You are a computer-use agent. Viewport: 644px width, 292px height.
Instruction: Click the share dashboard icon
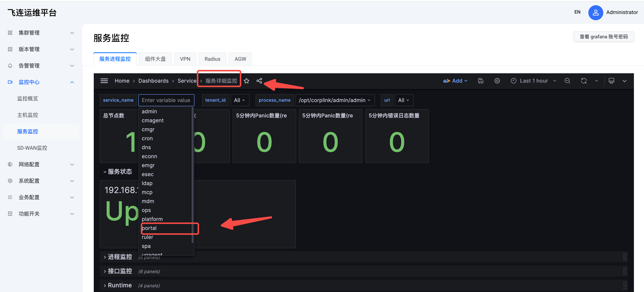click(259, 81)
